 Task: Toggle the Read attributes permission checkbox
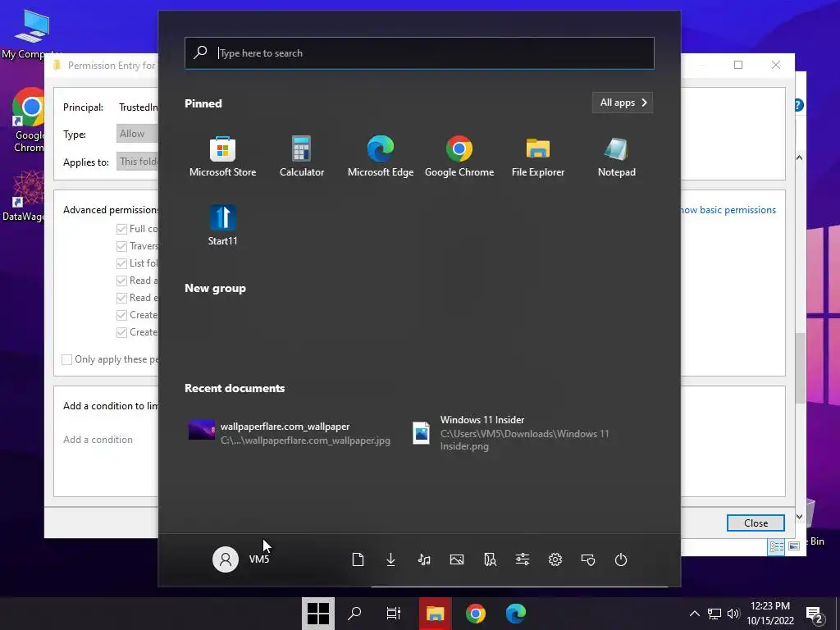(121, 281)
